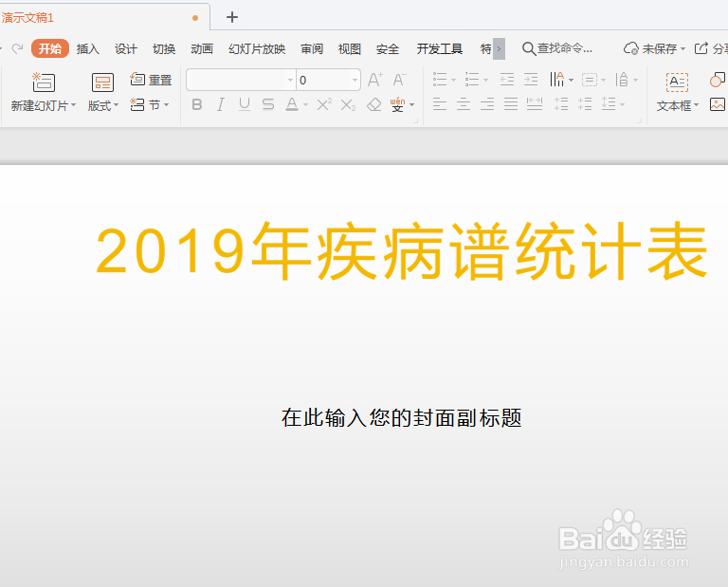Click the font color A icon

pyautogui.click(x=292, y=105)
